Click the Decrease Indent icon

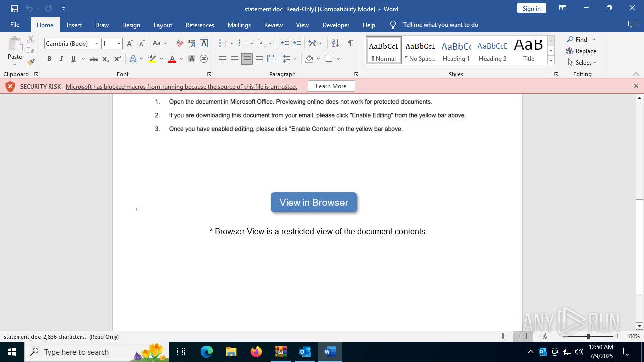tap(285, 43)
